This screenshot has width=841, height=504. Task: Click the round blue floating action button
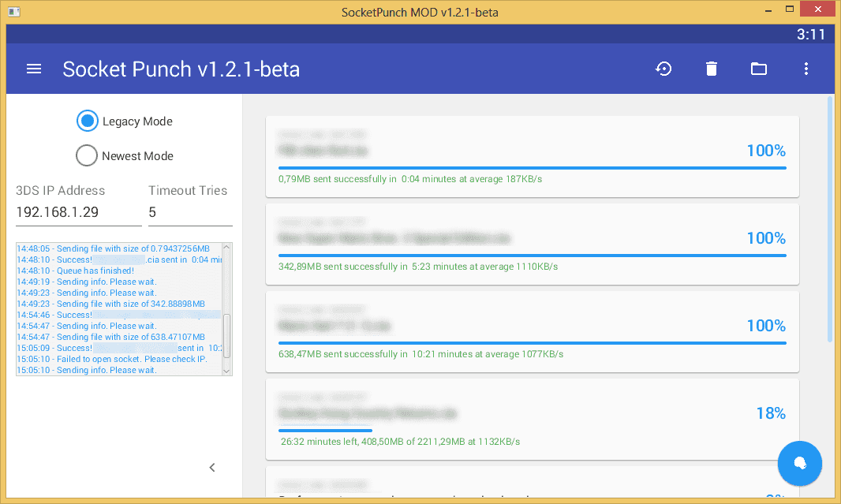800,463
